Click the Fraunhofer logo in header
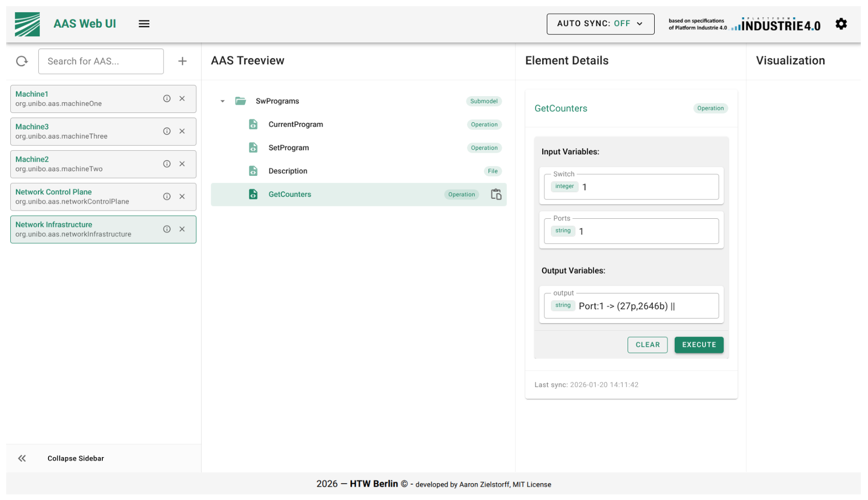Screen dimensions: 868x500 click(x=27, y=24)
